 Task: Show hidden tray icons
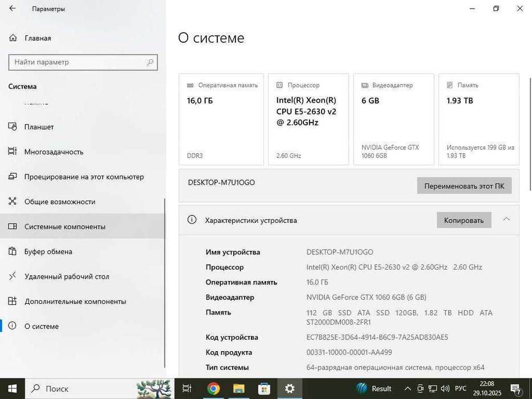408,389
